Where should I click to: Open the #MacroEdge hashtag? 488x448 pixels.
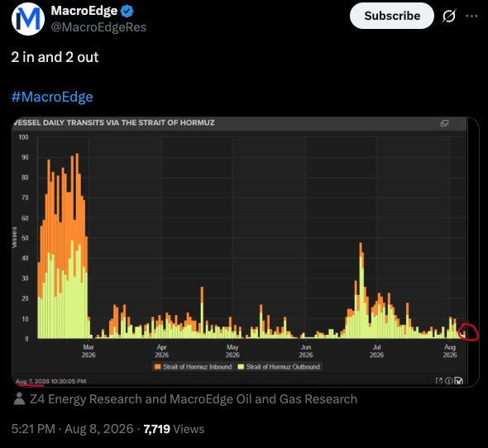52,97
